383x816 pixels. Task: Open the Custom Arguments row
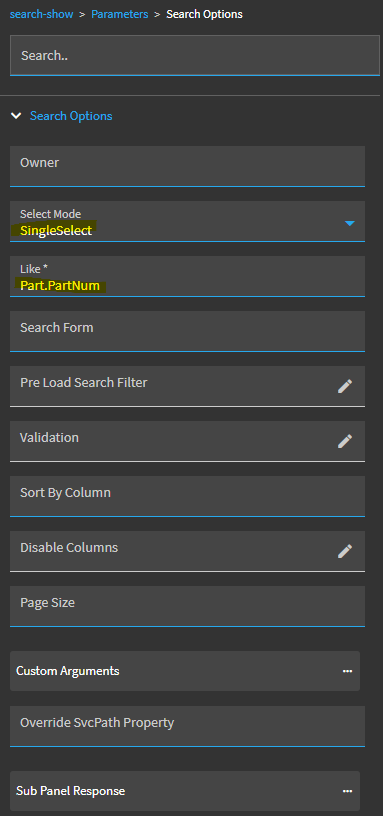[x=185, y=671]
